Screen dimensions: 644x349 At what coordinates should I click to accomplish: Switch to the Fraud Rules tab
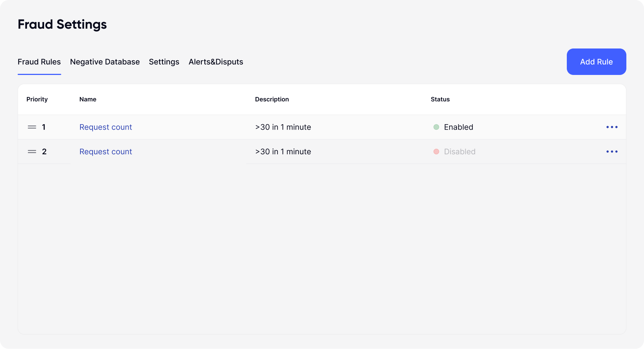pos(39,62)
